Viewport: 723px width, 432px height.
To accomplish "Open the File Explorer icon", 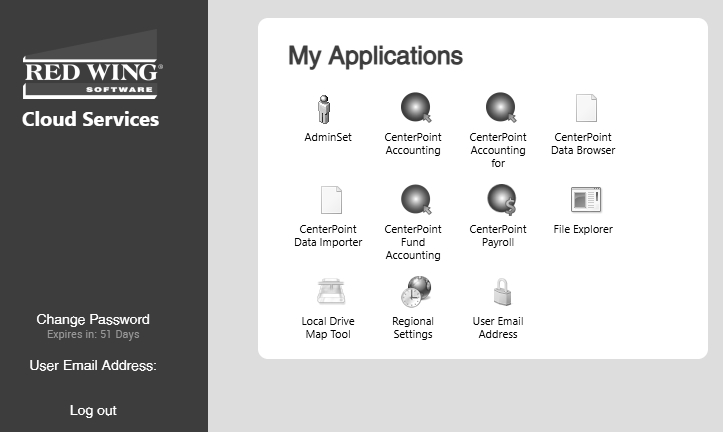I will coord(583,200).
